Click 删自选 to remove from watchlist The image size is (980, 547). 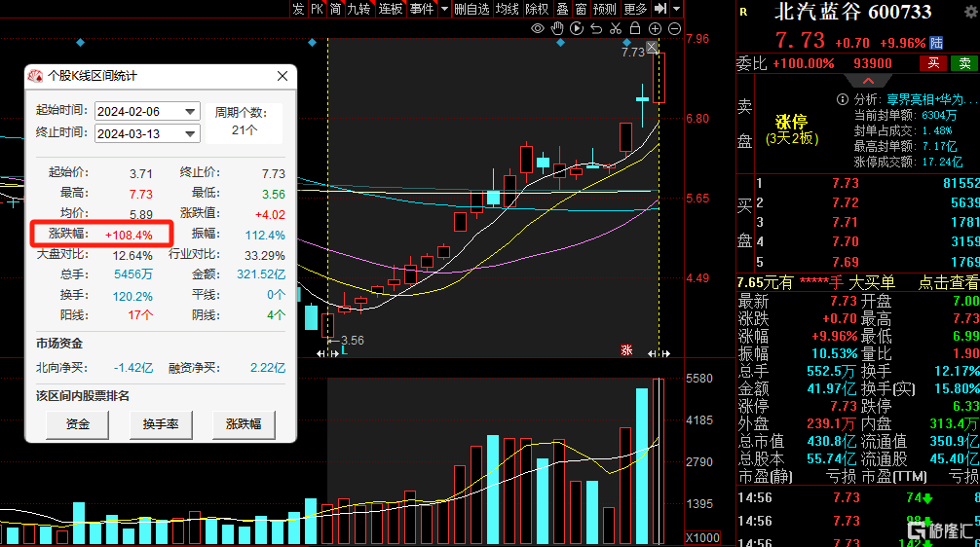coord(471,9)
